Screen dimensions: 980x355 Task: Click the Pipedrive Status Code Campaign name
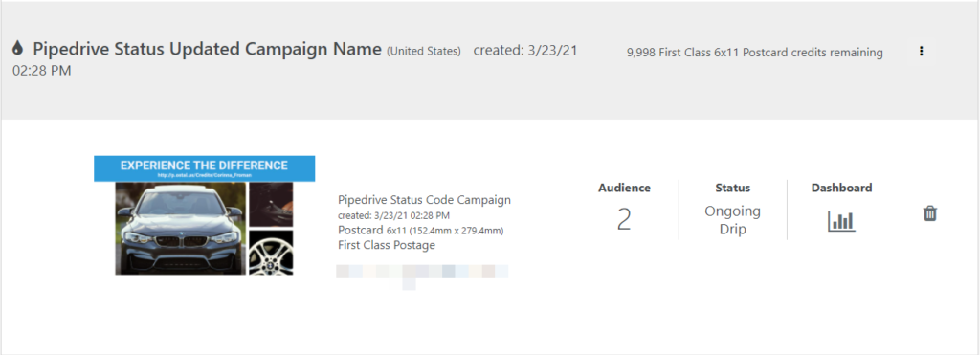click(424, 200)
